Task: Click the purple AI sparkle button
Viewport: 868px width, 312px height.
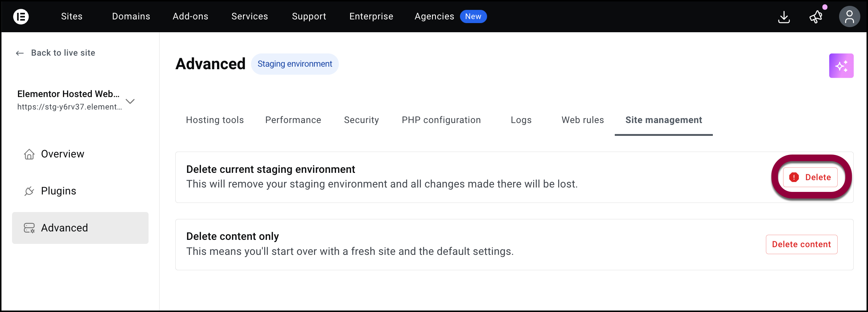Action: 841,66
